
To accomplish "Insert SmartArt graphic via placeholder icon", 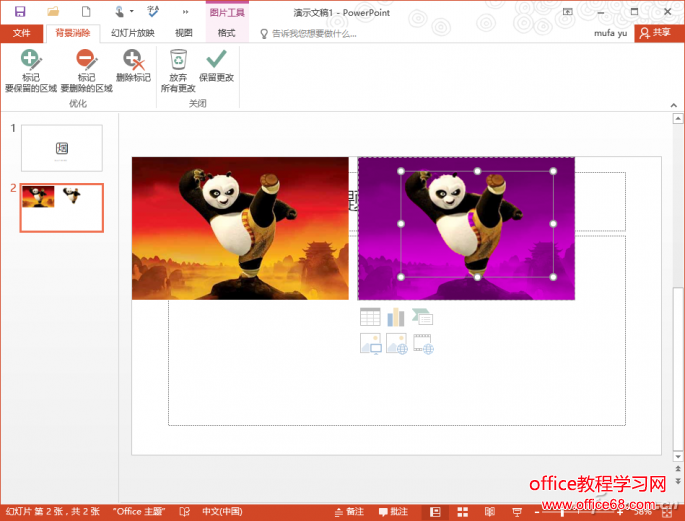I will pyautogui.click(x=422, y=317).
